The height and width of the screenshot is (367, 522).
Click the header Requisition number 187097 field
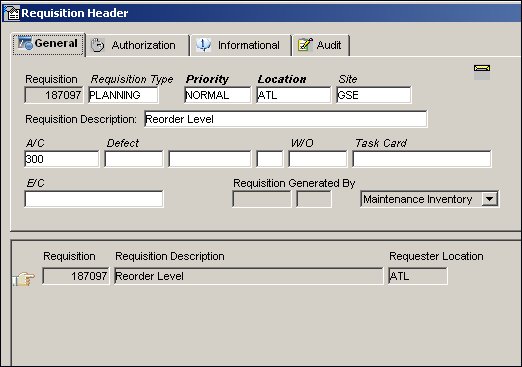tap(54, 95)
